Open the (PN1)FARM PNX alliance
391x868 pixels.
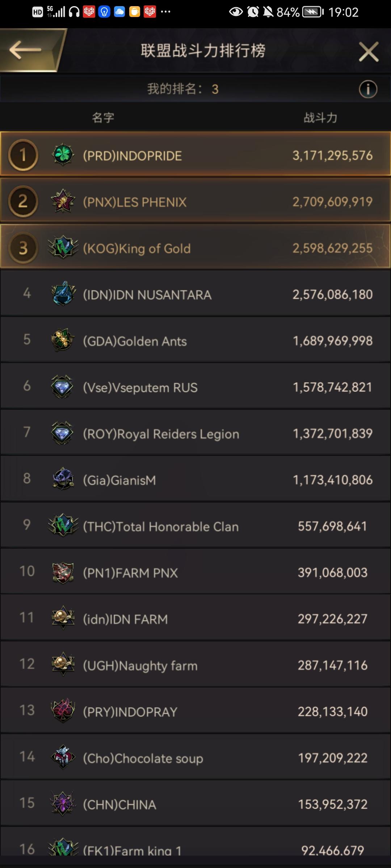pos(195,571)
